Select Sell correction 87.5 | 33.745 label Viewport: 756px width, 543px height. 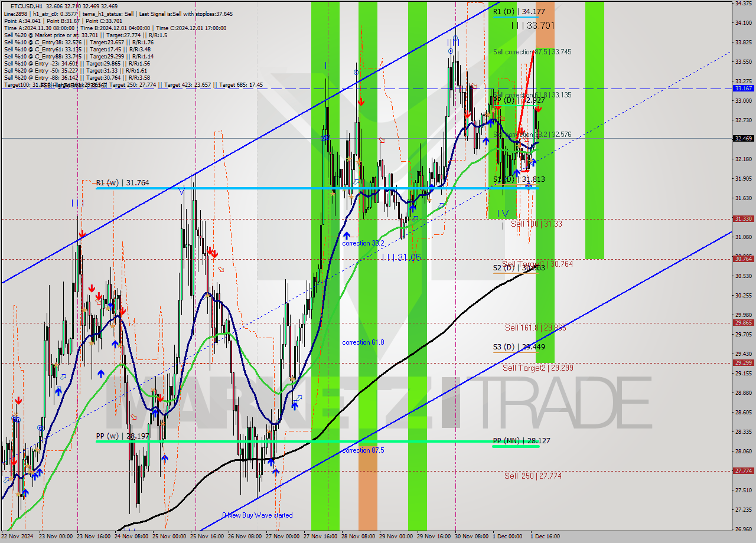point(532,52)
